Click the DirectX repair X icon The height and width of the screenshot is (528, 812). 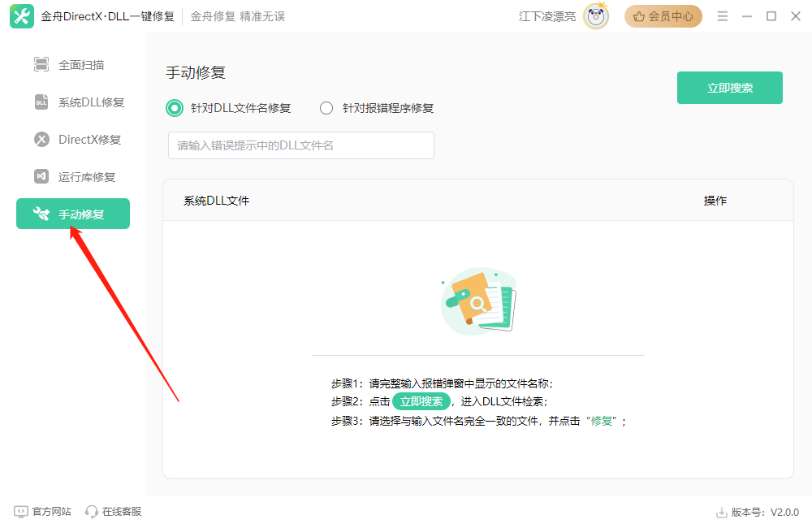pos(41,140)
